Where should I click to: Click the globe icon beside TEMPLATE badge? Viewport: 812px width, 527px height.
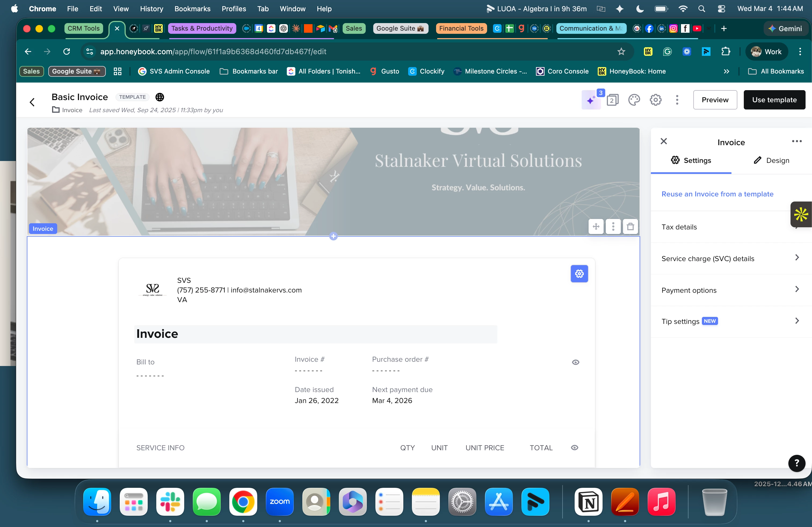point(160,97)
